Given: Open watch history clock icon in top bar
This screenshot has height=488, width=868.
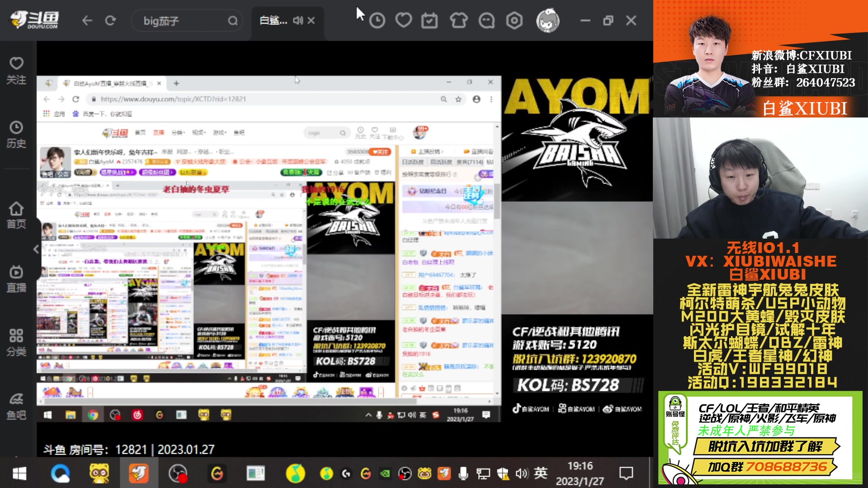Looking at the screenshot, I should pos(377,20).
